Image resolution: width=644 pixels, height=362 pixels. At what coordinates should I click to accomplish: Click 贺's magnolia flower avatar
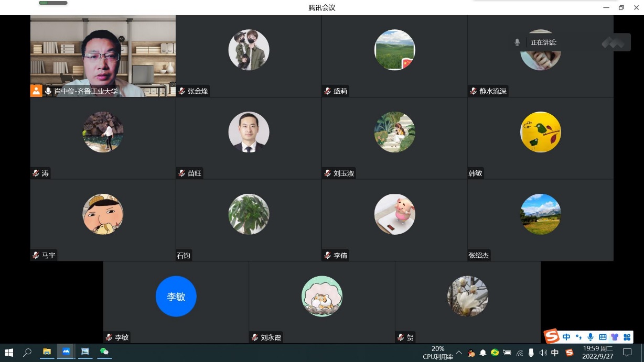(x=467, y=297)
